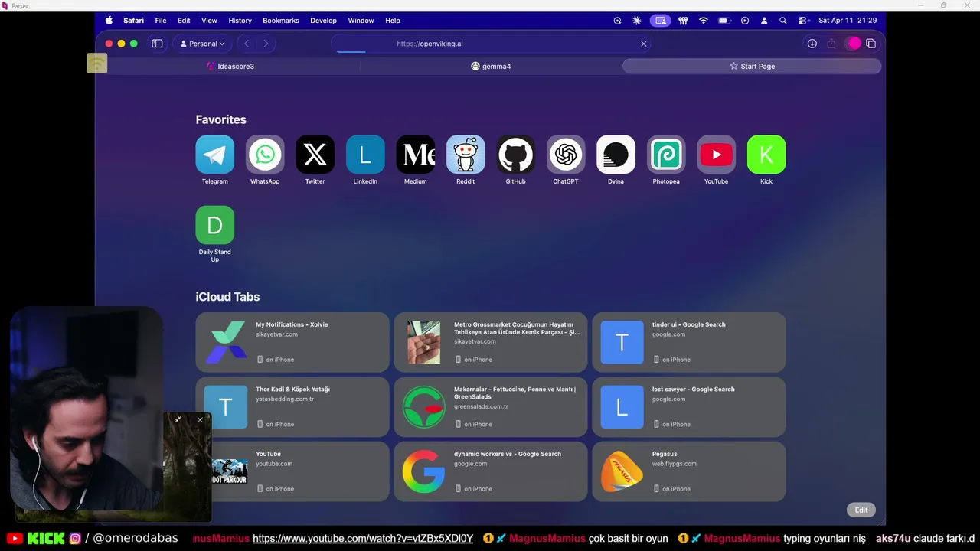980x551 pixels.
Task: Open Wi-Fi status menu
Action: [x=704, y=21]
